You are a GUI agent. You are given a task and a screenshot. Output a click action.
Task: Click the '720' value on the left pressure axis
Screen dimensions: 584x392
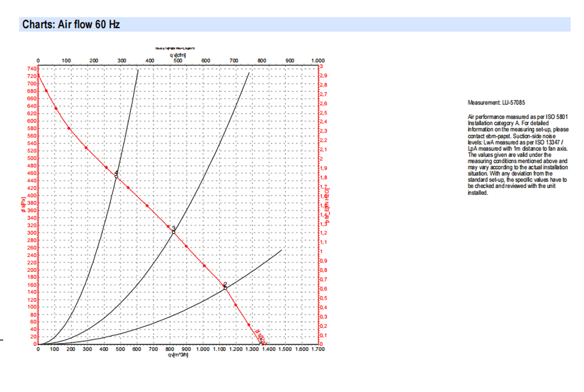(32, 76)
